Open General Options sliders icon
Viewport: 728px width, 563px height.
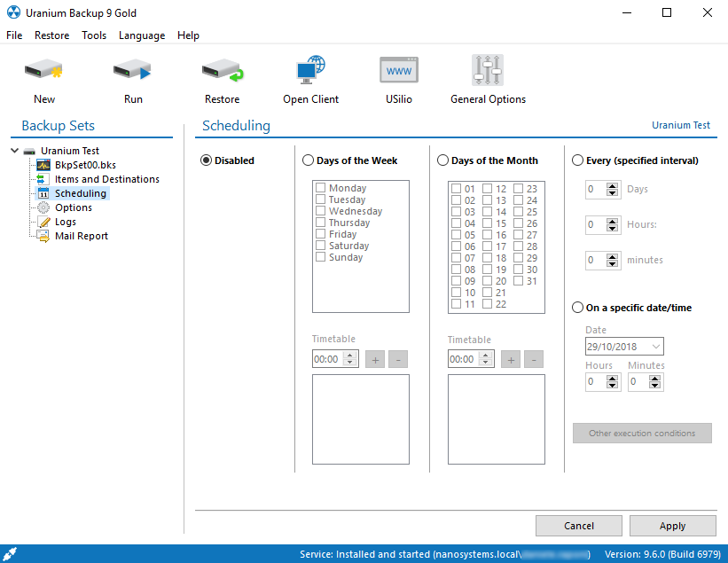pos(488,70)
